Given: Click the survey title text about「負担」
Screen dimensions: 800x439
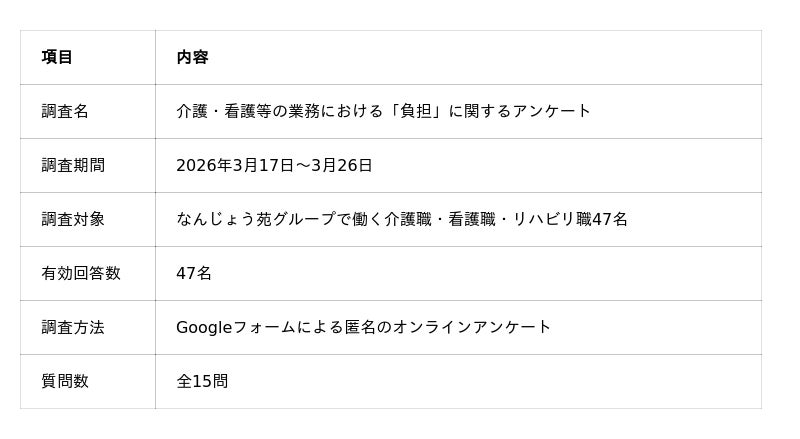Looking at the screenshot, I should point(383,111).
